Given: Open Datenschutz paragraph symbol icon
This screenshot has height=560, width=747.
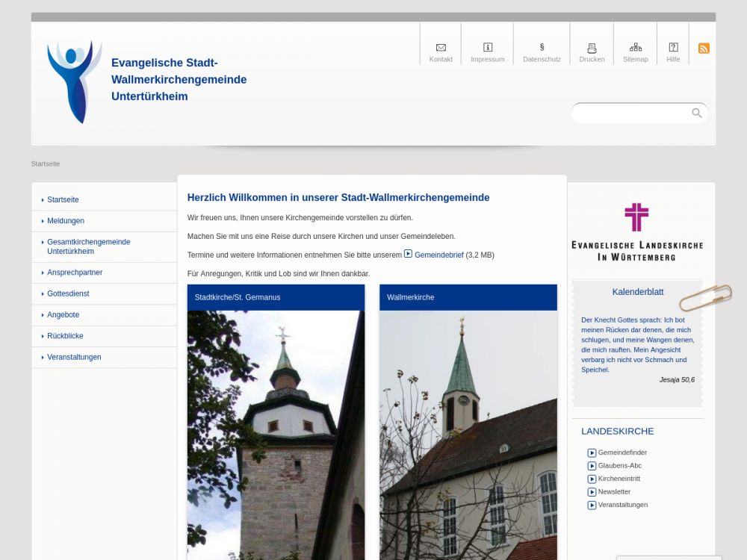Looking at the screenshot, I should 542,48.
